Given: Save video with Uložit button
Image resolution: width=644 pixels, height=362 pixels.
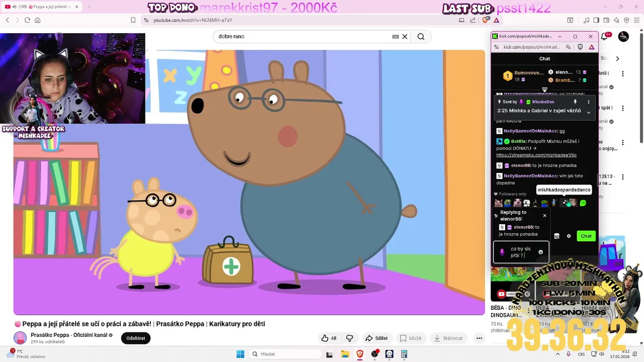Looking at the screenshot, I should point(411,338).
